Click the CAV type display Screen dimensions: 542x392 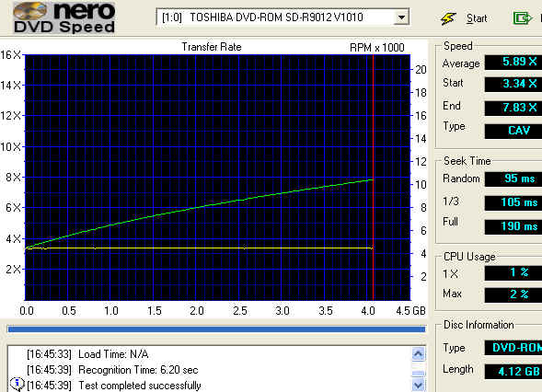pyautogui.click(x=513, y=131)
